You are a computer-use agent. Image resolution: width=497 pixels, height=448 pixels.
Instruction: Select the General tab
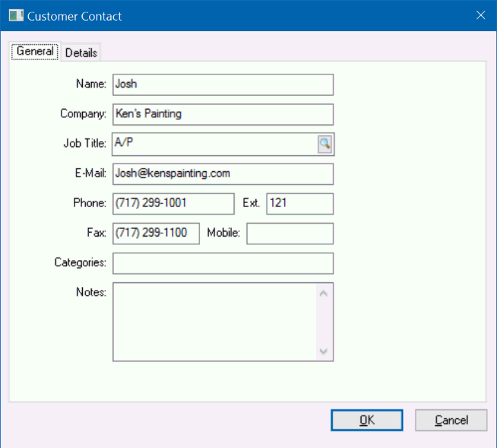(35, 52)
